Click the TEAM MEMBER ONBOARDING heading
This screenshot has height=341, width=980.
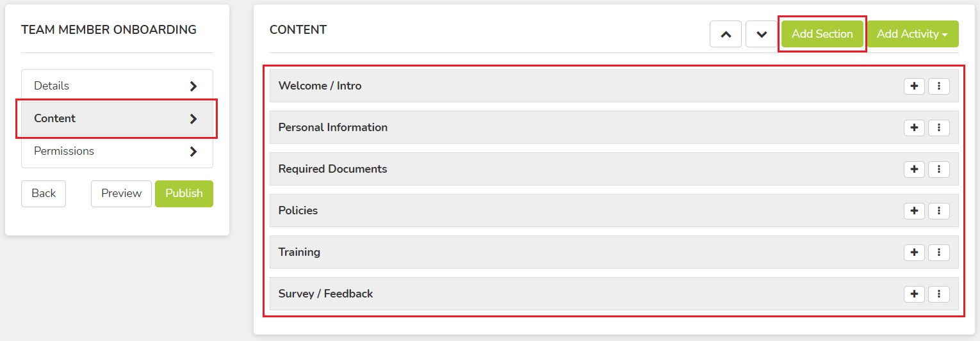click(x=109, y=29)
